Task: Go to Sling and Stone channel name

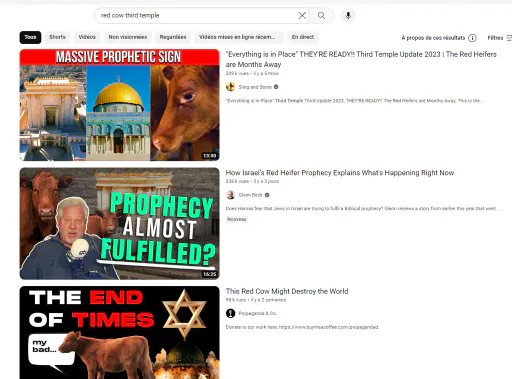Action: (255, 87)
